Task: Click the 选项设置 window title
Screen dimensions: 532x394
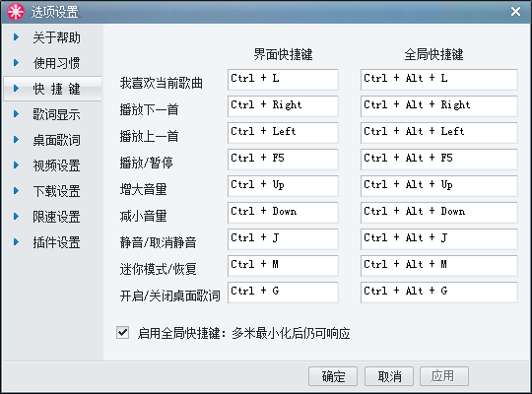Action: click(x=54, y=12)
